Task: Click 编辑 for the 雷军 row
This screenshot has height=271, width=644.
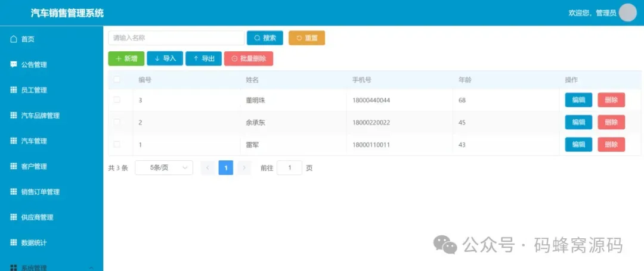Action: point(578,144)
